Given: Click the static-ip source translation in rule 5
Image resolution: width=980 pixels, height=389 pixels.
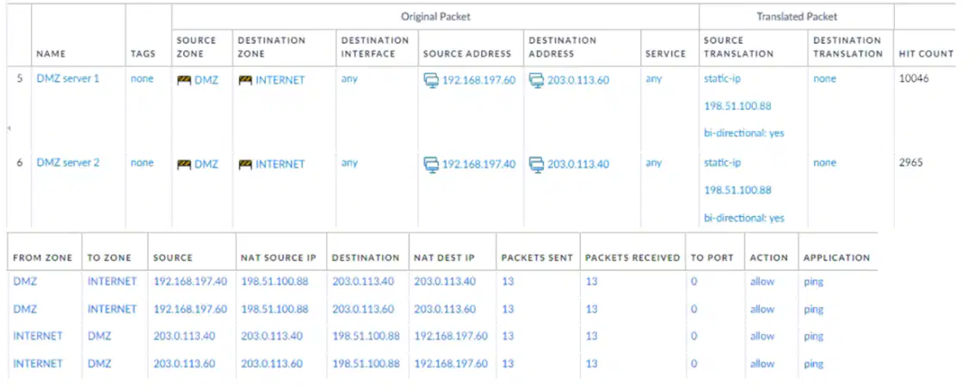Looking at the screenshot, I should (x=722, y=79).
